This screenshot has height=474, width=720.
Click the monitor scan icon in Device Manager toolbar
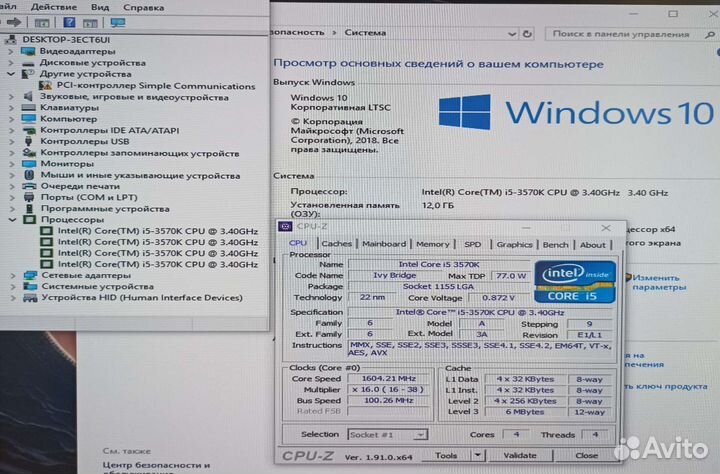[118, 22]
